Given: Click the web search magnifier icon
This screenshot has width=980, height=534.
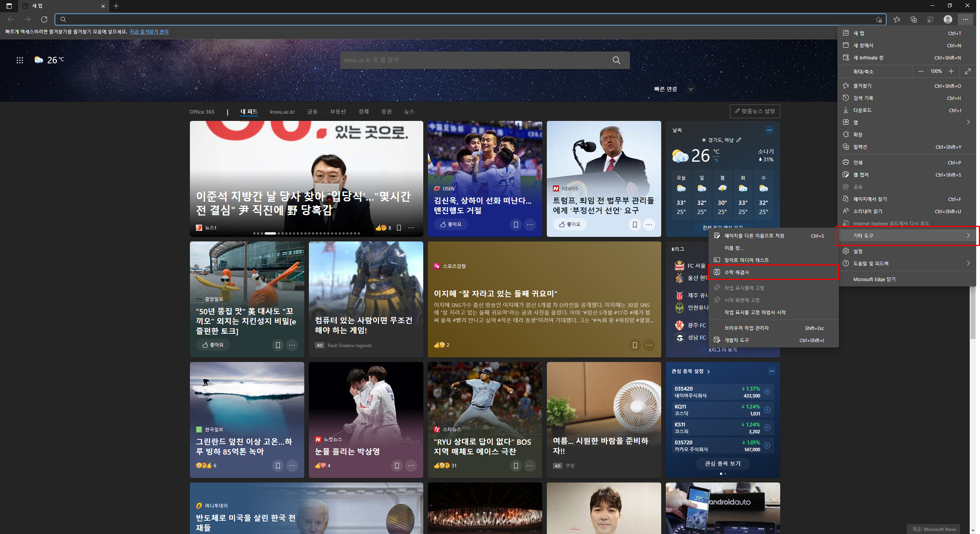Looking at the screenshot, I should tap(616, 60).
